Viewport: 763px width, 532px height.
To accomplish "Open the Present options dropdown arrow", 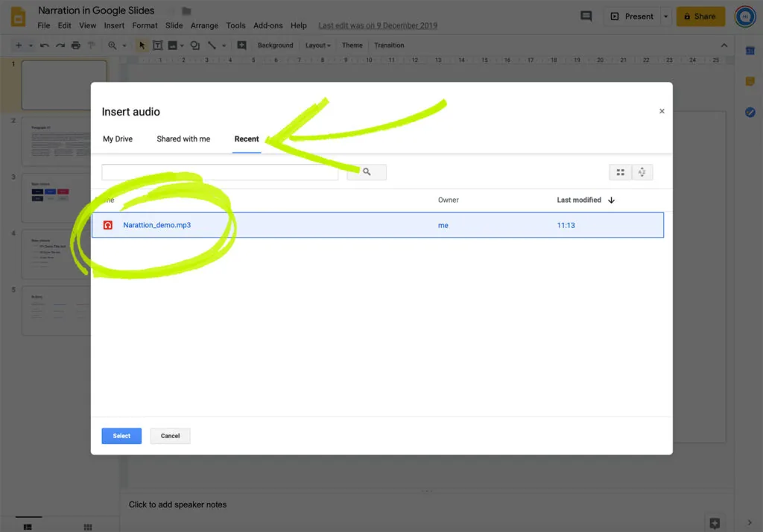I will pos(665,16).
